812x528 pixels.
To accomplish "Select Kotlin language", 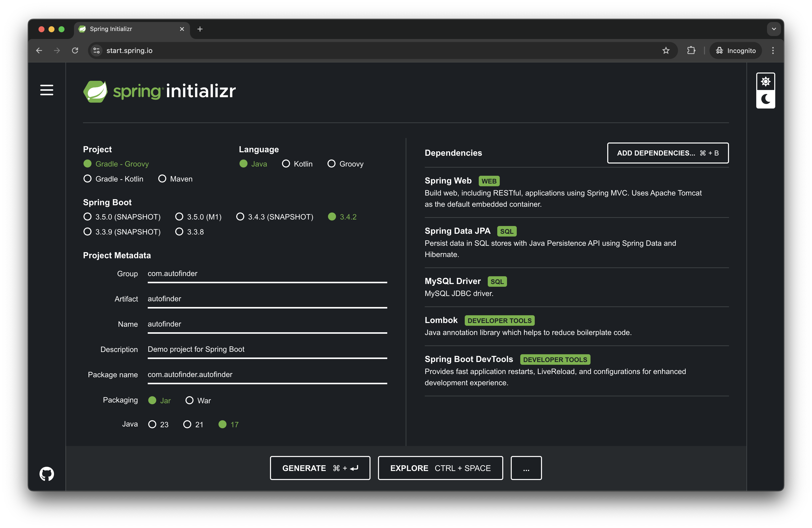I will (x=297, y=164).
